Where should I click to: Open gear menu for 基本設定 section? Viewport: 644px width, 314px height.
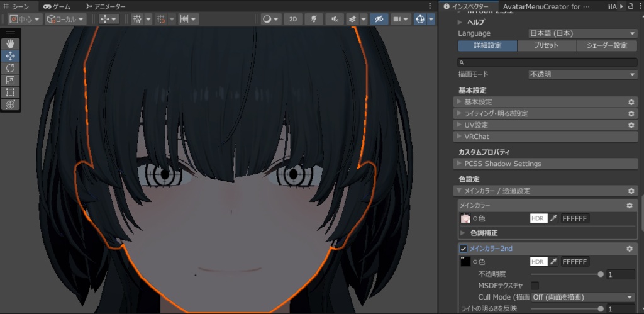(x=631, y=102)
